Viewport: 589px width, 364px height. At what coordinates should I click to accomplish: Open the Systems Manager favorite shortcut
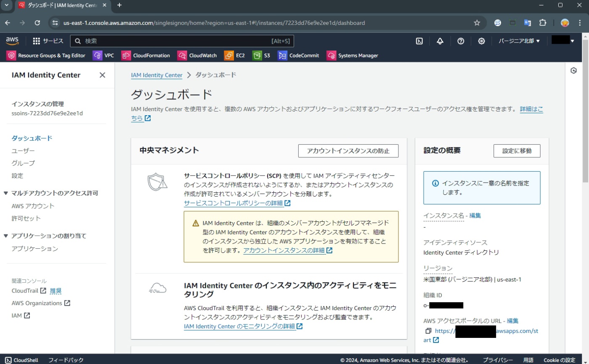[353, 55]
